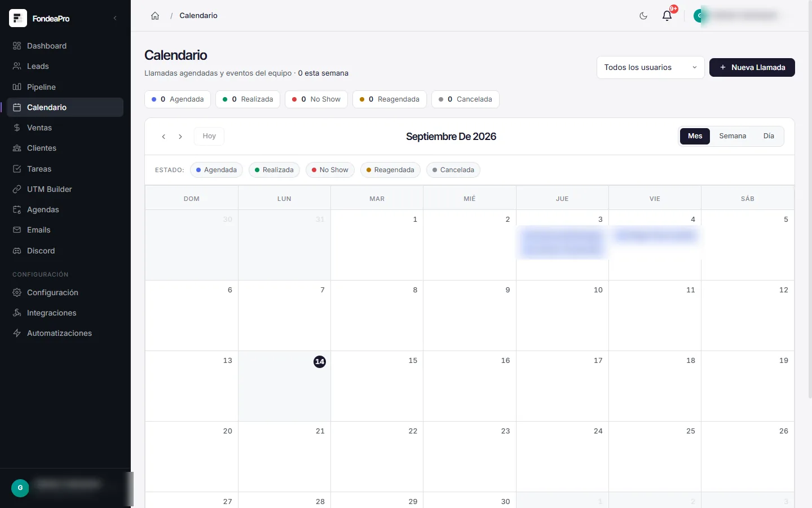Select day 14 highlighted in calendar
This screenshot has width=812, height=508.
click(320, 361)
